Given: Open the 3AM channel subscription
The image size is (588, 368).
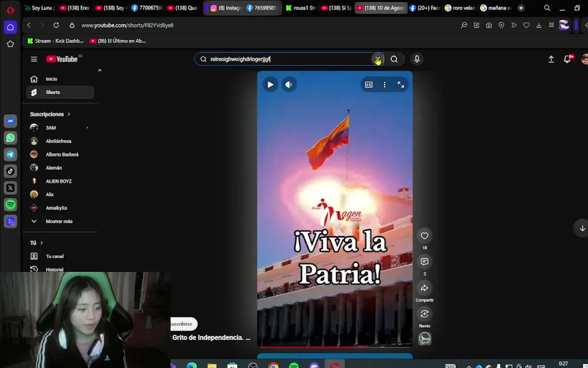Looking at the screenshot, I should [60, 128].
